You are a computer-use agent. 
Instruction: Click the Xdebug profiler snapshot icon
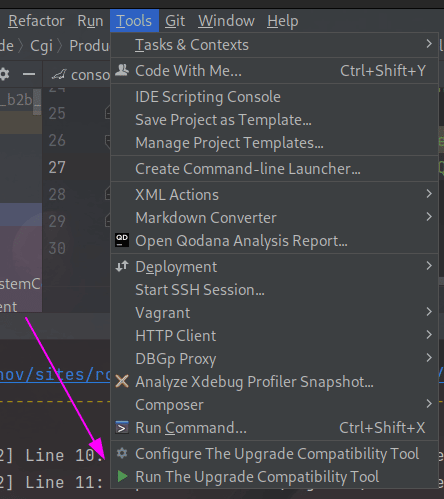tap(122, 381)
